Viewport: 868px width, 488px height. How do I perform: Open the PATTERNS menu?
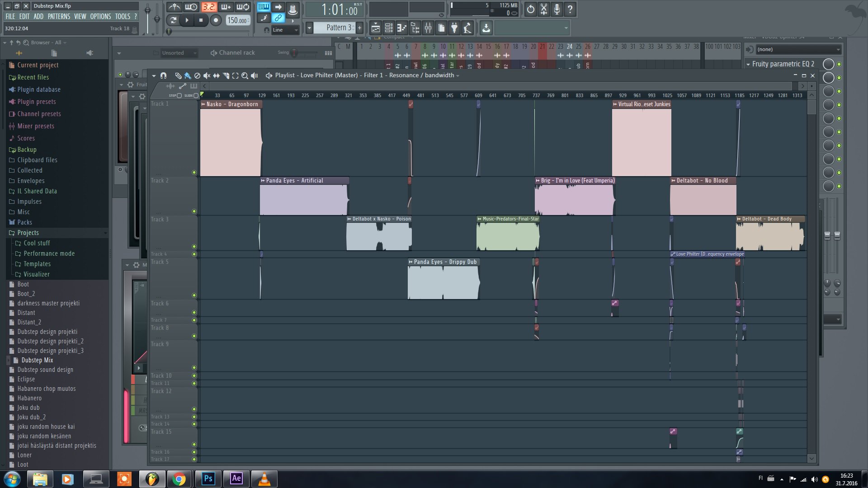click(59, 16)
